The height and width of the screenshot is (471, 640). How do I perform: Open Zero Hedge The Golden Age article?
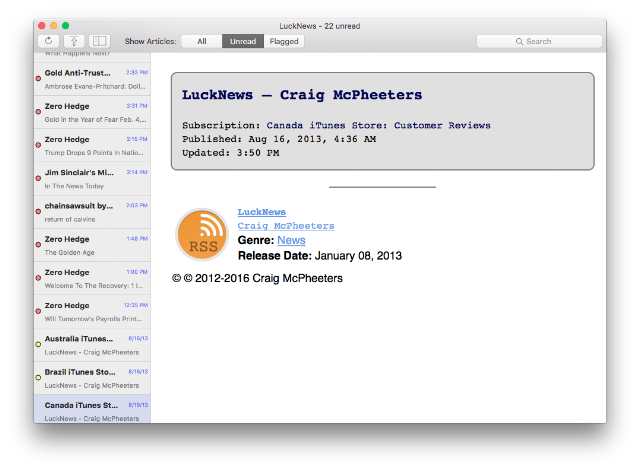click(92, 245)
